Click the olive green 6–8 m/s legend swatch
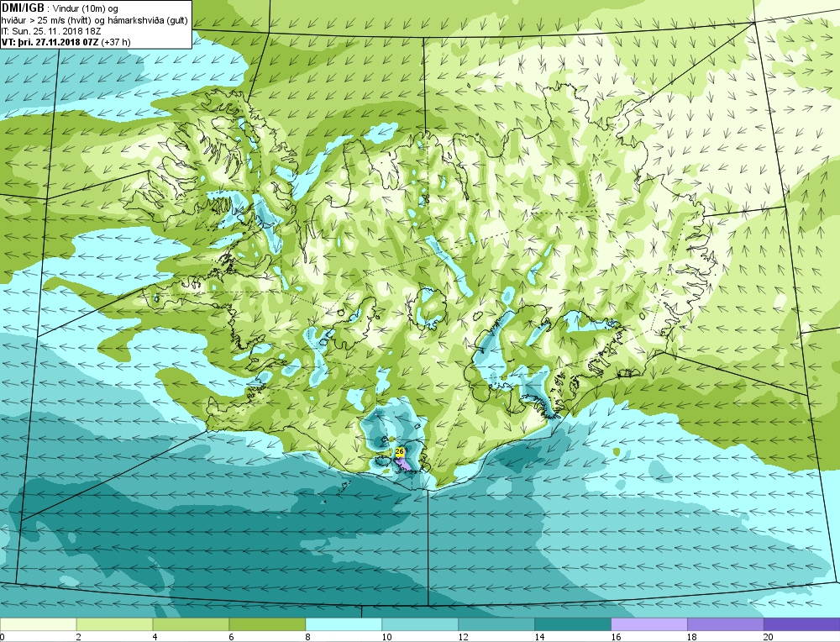Image resolution: width=840 pixels, height=642 pixels. (267, 624)
